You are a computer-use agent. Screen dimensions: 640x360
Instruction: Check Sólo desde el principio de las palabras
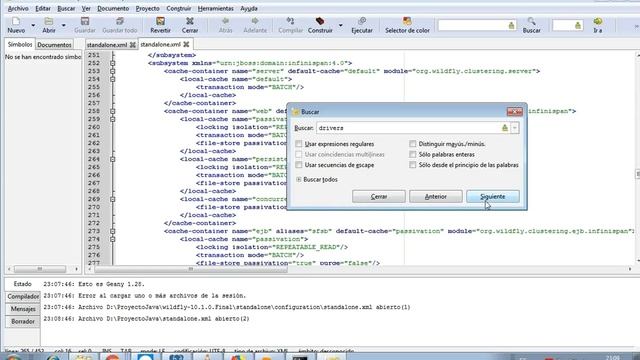(x=413, y=165)
